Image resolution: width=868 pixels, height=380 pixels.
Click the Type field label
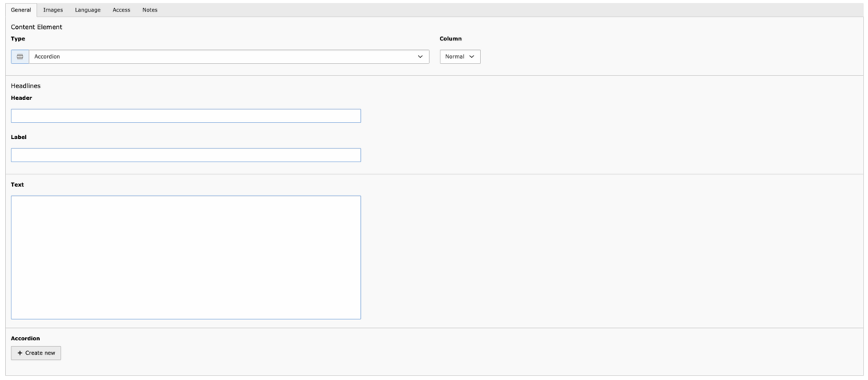[18, 38]
